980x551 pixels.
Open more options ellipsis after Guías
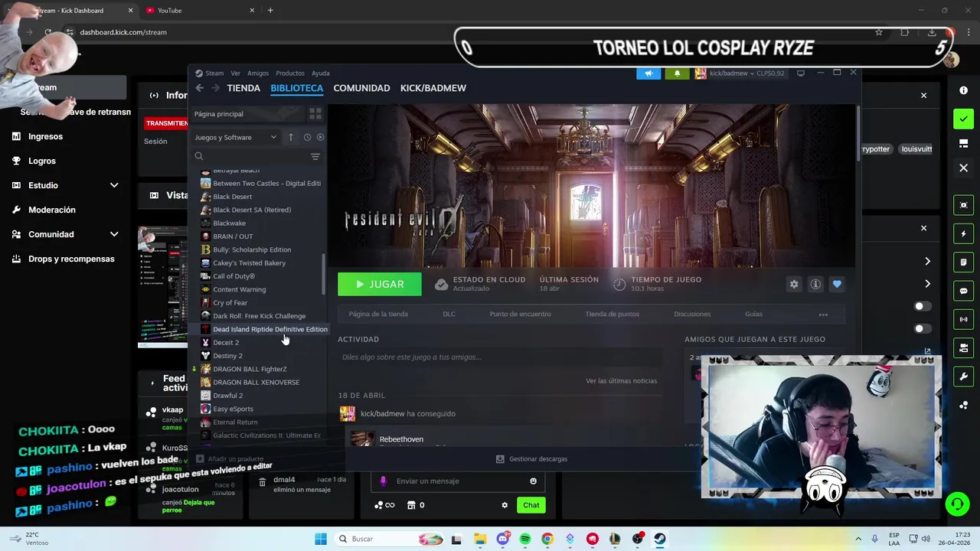[x=823, y=315]
